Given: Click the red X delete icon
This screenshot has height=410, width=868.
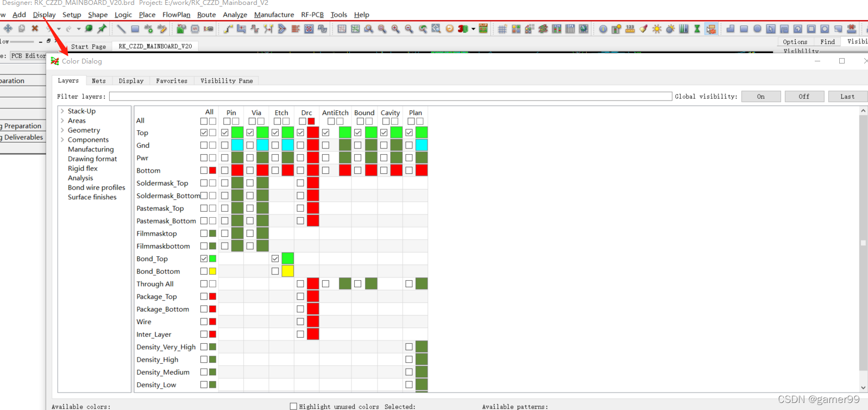Looking at the screenshot, I should coord(35,29).
